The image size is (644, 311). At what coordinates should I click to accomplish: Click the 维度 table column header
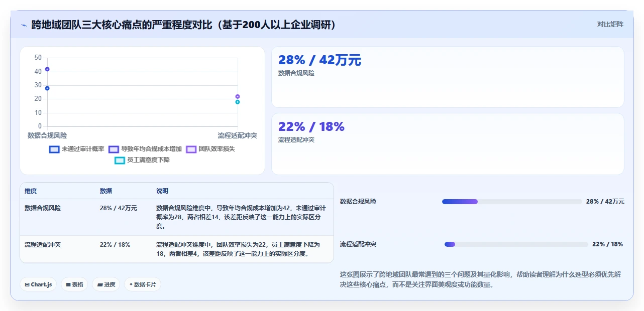pos(31,191)
